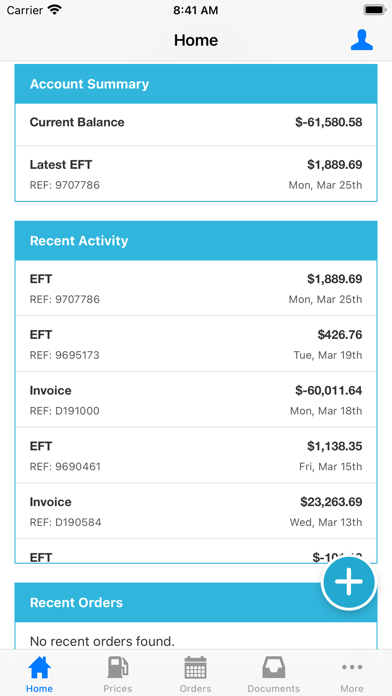Open the More ellipsis icon
The width and height of the screenshot is (392, 696).
point(352,667)
